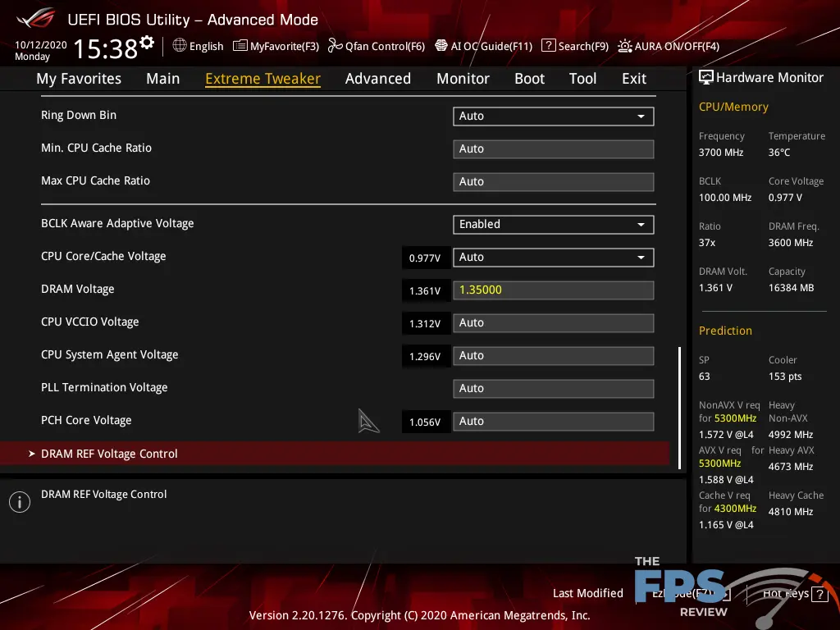Screen dimensions: 840x630
Task: Click the 4992 MHz Heavy Non-AVX value
Action: (791, 435)
